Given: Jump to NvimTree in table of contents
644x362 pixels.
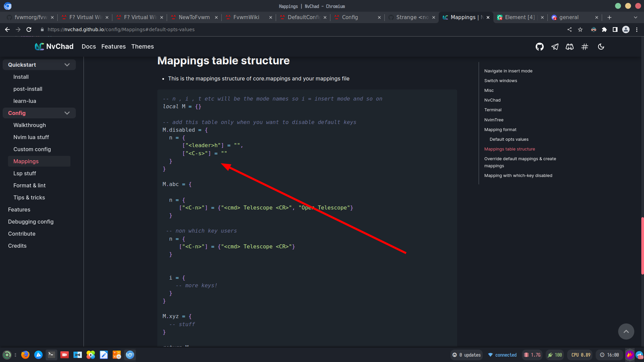Looking at the screenshot, I should (494, 120).
